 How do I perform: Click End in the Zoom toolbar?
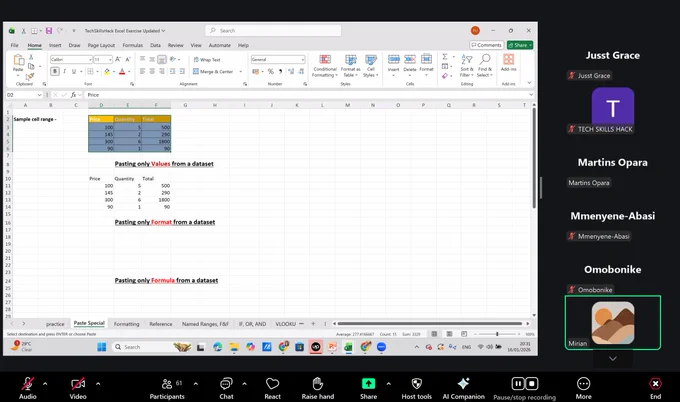point(655,388)
